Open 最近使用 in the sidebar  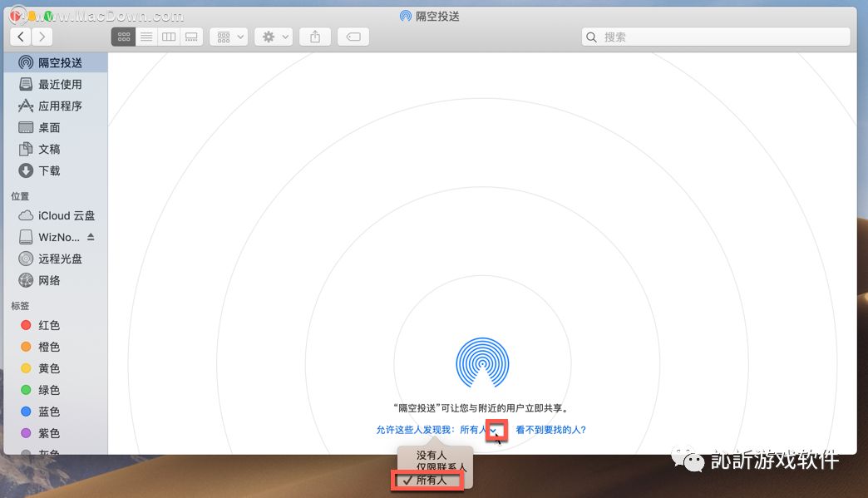(56, 84)
